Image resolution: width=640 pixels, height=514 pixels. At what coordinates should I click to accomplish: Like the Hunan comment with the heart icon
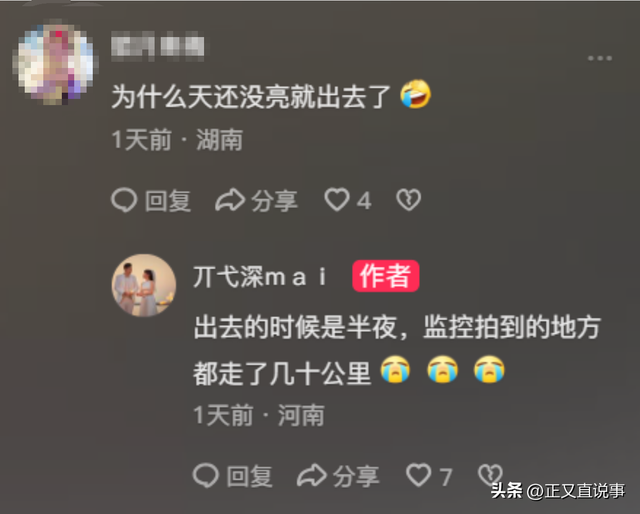(x=337, y=200)
